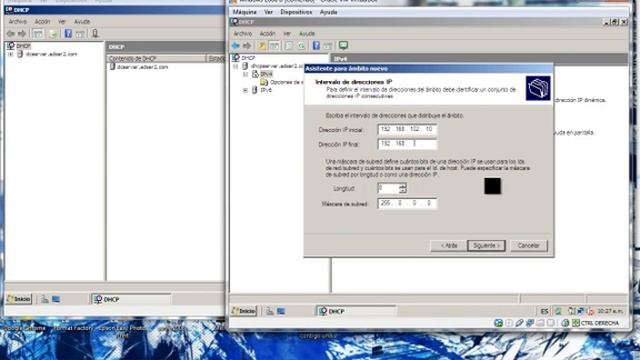Click DHCP taskbar button in dhcpserver window
This screenshot has width=640, height=360.
click(x=356, y=311)
